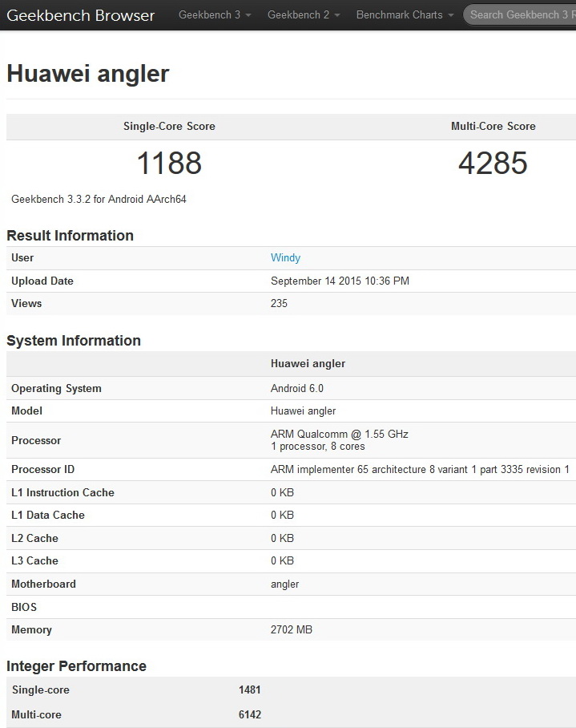
Task: Open the Geekbench 2 dropdown menu
Action: point(304,15)
